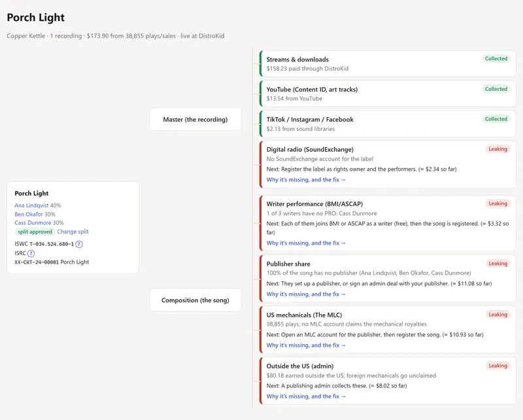Open 'Why it's missing' for Digital radio
This screenshot has width=523, height=420.
[x=306, y=180]
